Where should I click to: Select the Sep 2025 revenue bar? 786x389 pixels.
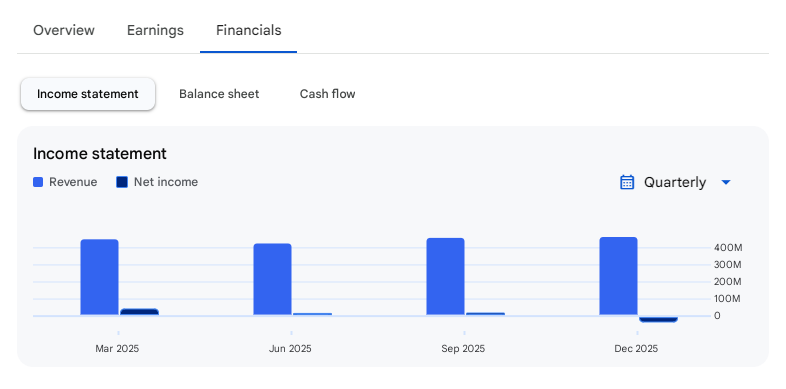click(x=445, y=277)
